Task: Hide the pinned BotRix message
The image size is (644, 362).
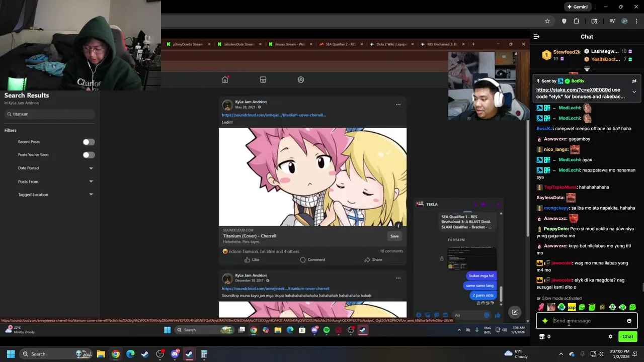Action: click(x=634, y=81)
